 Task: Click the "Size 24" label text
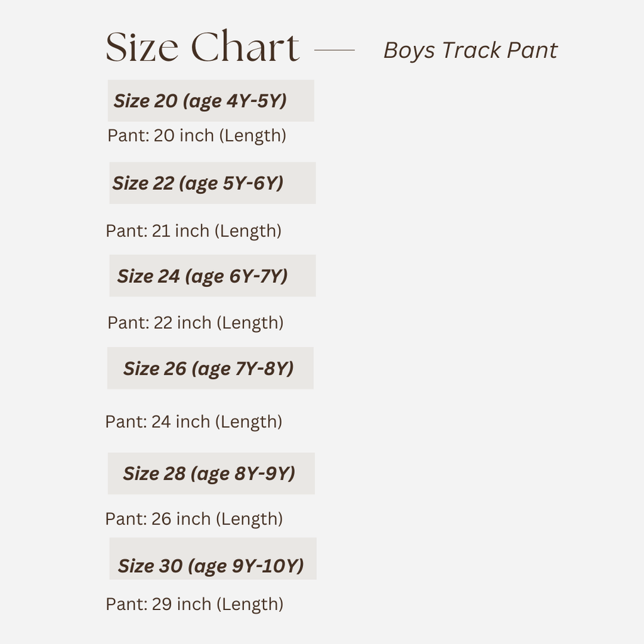tap(148, 276)
